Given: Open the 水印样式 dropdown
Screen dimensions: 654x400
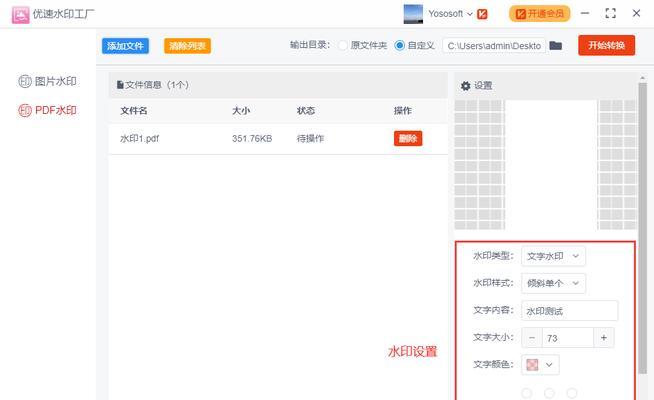Looking at the screenshot, I should coord(553,283).
